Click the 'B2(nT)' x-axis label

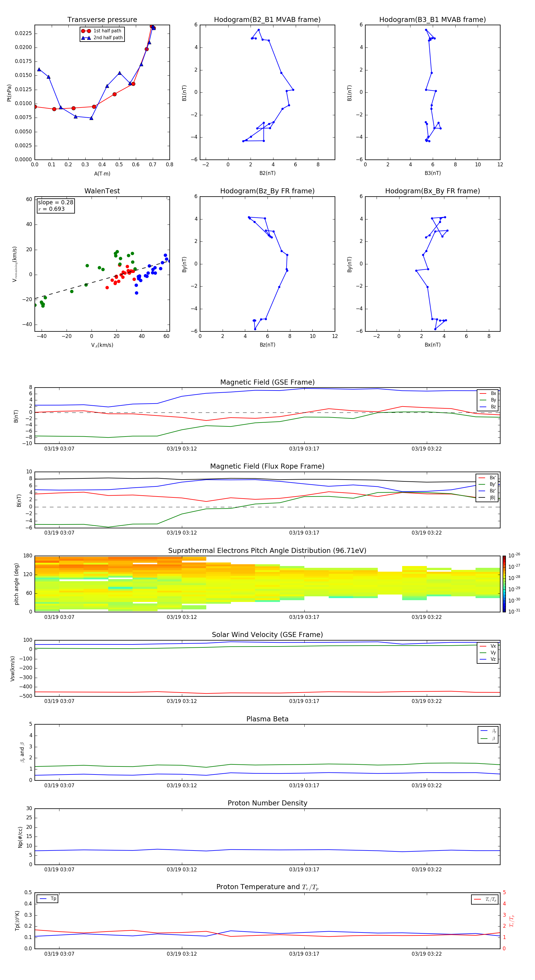(267, 173)
